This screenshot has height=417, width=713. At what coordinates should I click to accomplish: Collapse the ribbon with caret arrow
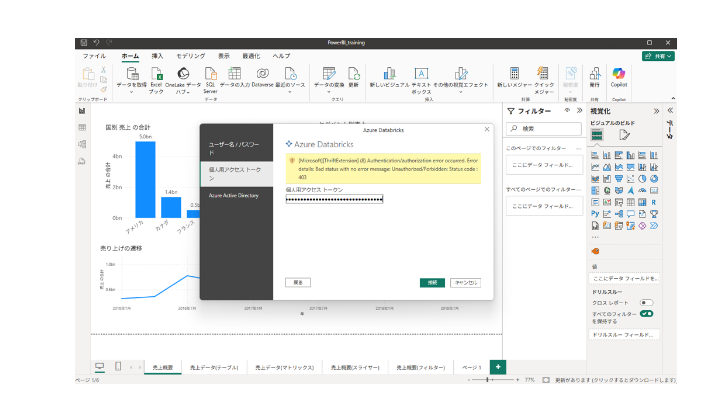click(x=673, y=98)
